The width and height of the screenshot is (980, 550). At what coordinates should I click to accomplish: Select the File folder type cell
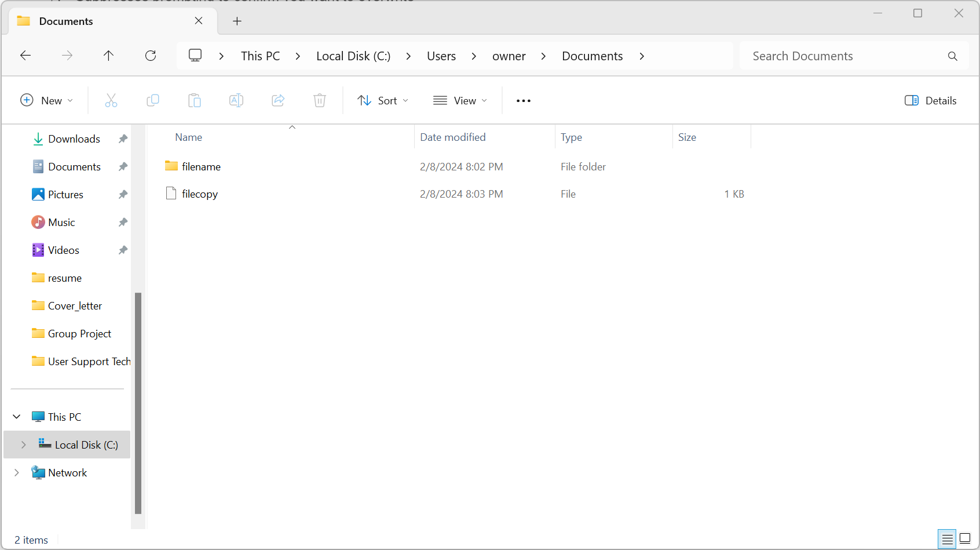point(583,167)
